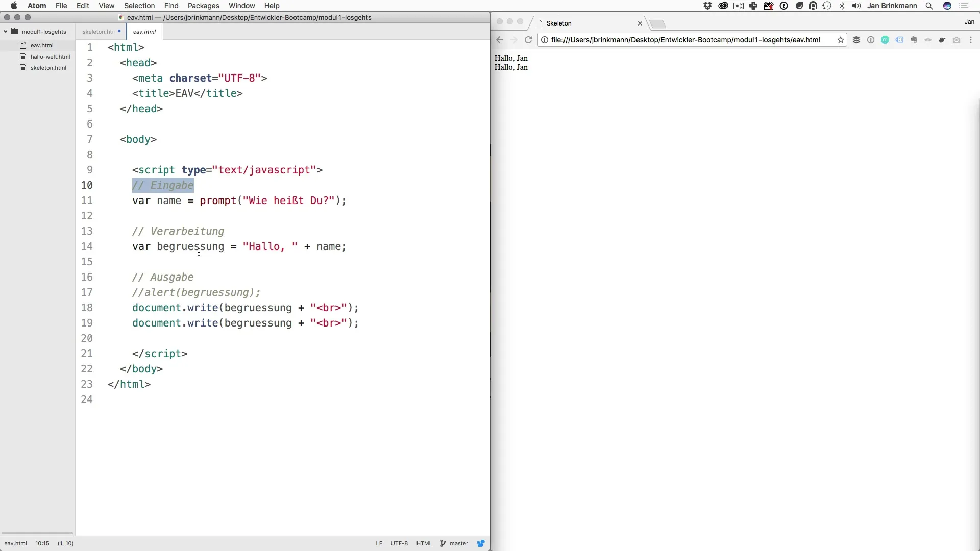Open eav.html in the tree view

[x=42, y=45]
